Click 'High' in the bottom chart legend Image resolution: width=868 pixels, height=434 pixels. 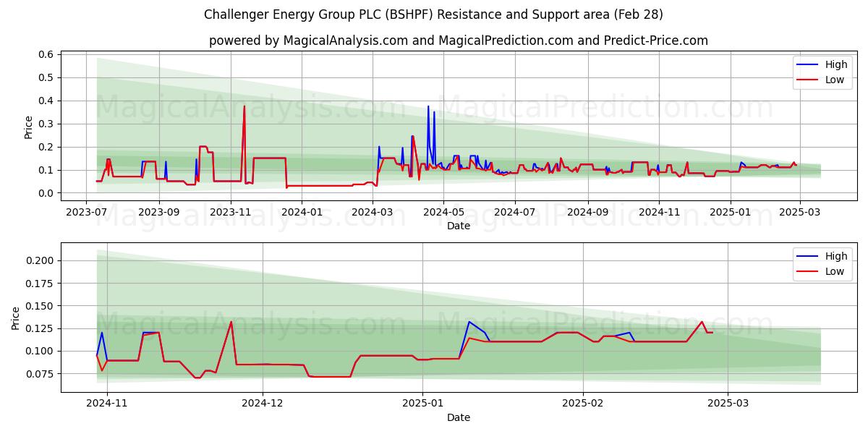pyautogui.click(x=836, y=256)
